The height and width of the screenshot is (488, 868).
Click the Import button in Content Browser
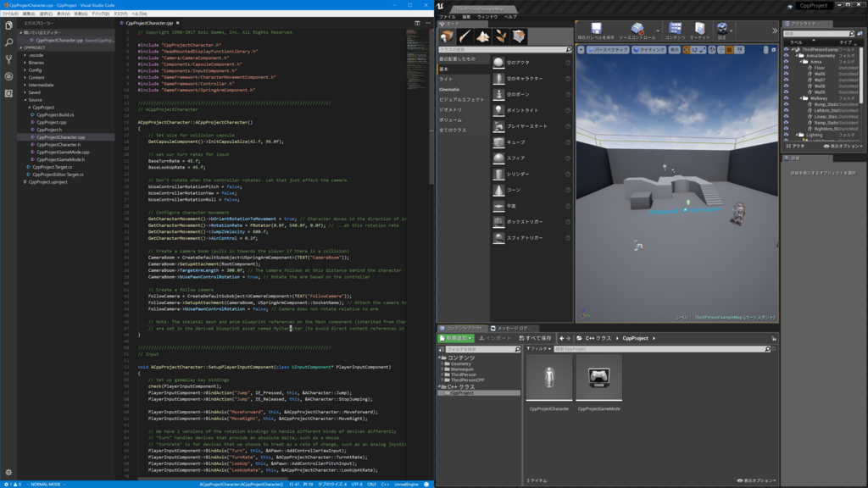point(495,338)
